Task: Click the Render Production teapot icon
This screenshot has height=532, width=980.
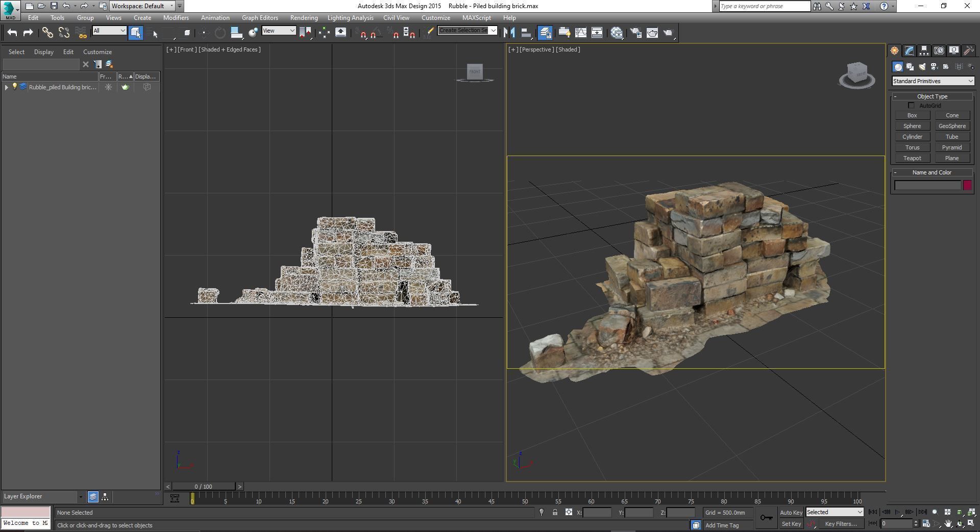Action: 669,33
